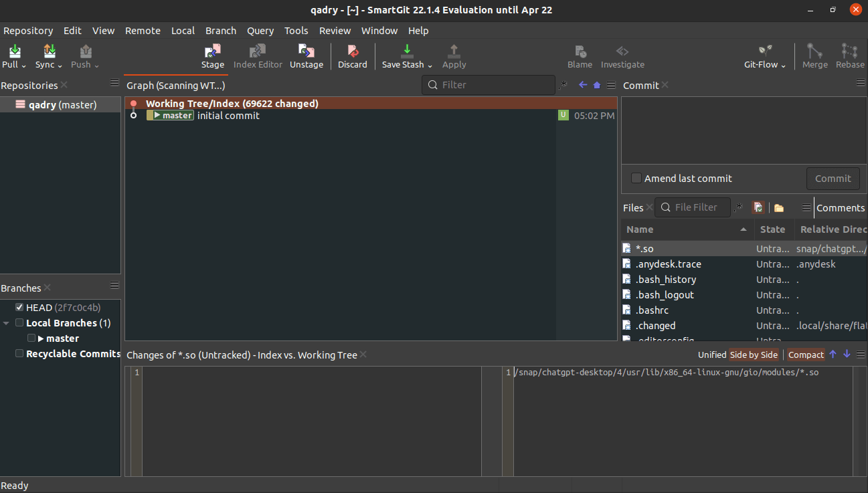868x493 pixels.
Task: Check the Local Branches checkbox
Action: (x=19, y=323)
